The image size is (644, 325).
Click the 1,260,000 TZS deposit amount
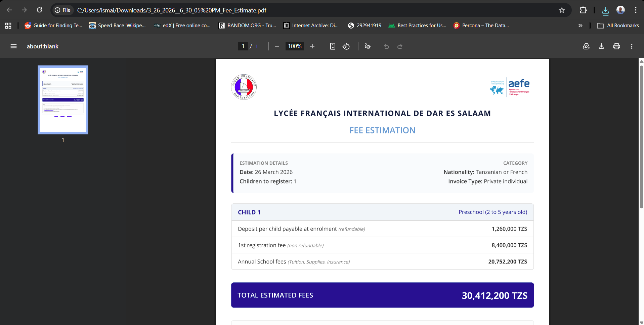[509, 229]
